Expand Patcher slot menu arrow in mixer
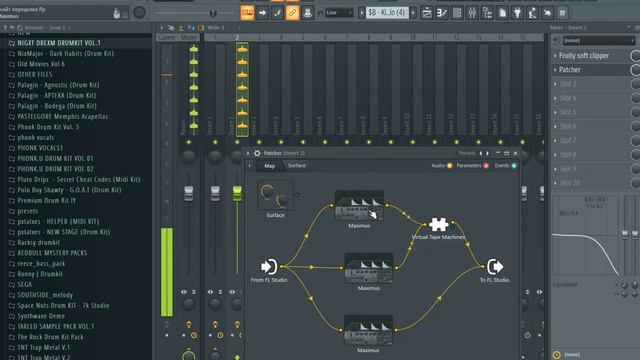 pyautogui.click(x=555, y=70)
